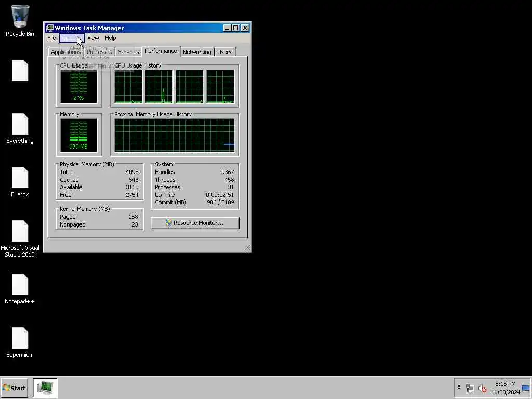Viewport: 532px width, 399px height.
Task: Close the highlighted Options menu
Action: (72, 38)
